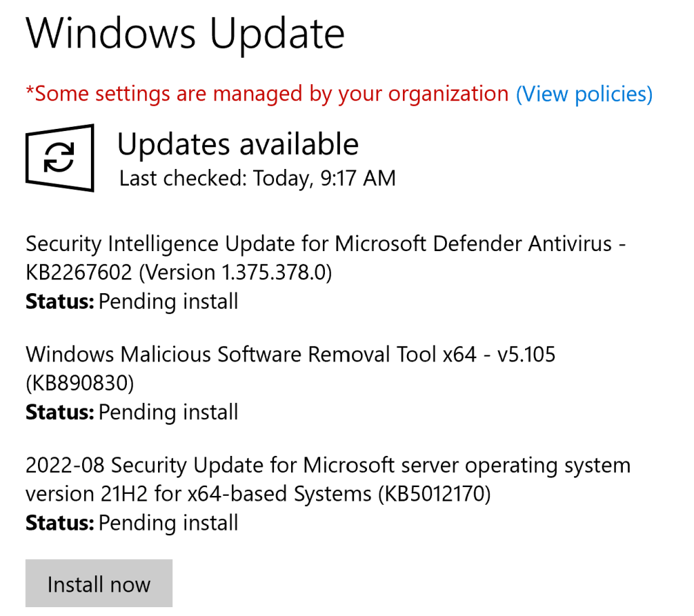The width and height of the screenshot is (694, 616).
Task: Click Pending install status under Defender update
Action: 168,301
